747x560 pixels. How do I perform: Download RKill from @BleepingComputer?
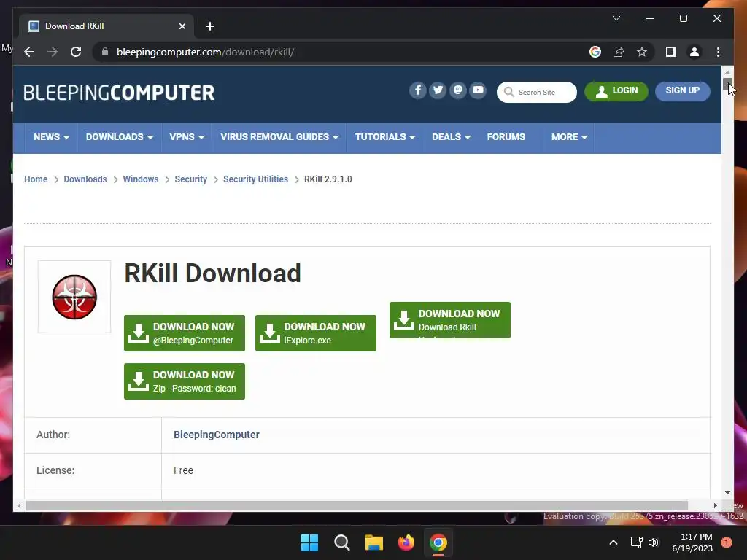click(185, 333)
